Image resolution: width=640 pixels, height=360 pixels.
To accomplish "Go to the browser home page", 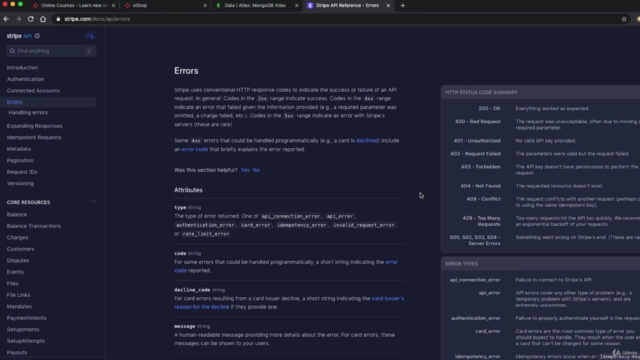I will click(43, 19).
